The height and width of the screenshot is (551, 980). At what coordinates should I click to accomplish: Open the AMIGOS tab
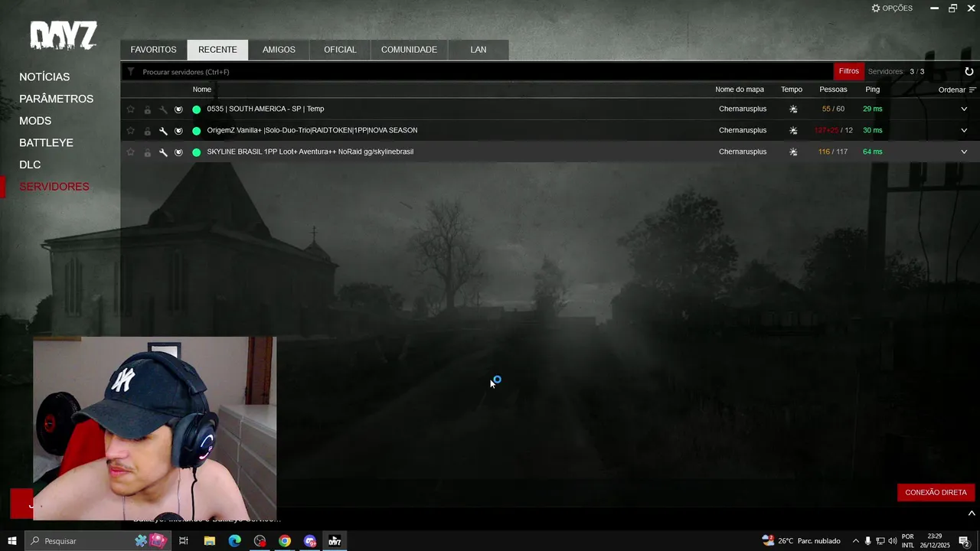(279, 50)
